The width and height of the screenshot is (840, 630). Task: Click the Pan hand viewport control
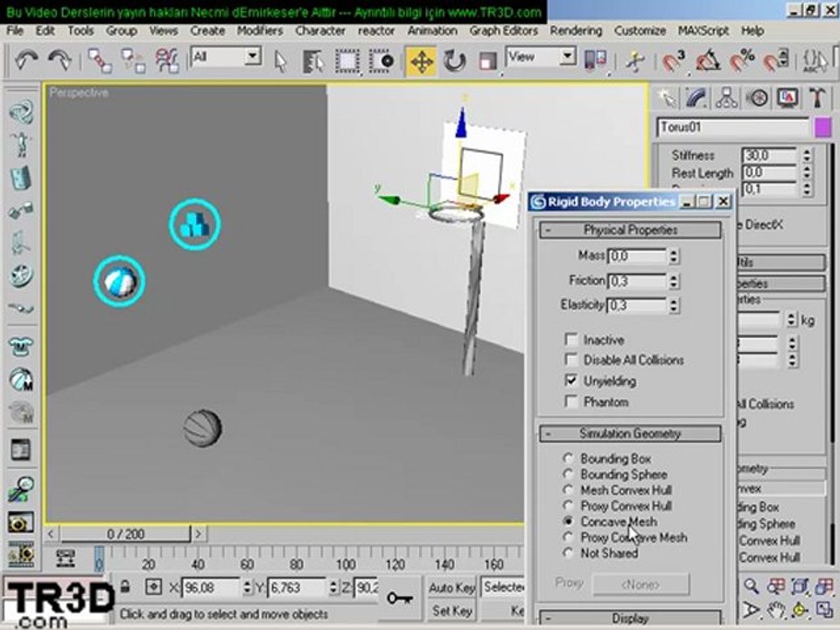775,610
